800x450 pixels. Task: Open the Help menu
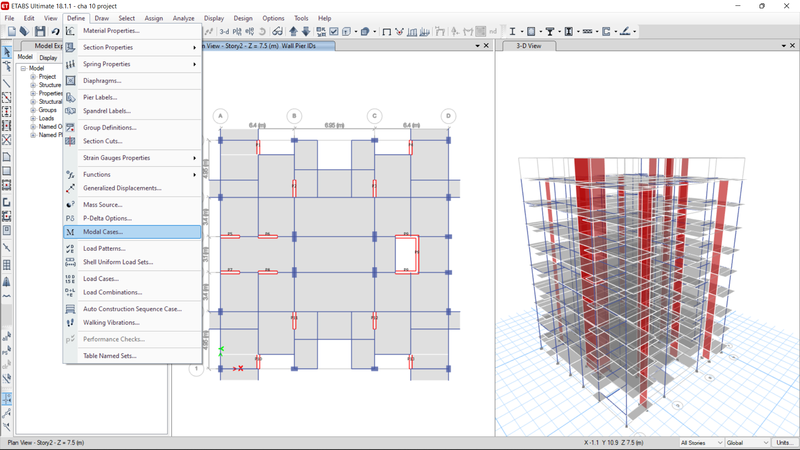tap(324, 18)
